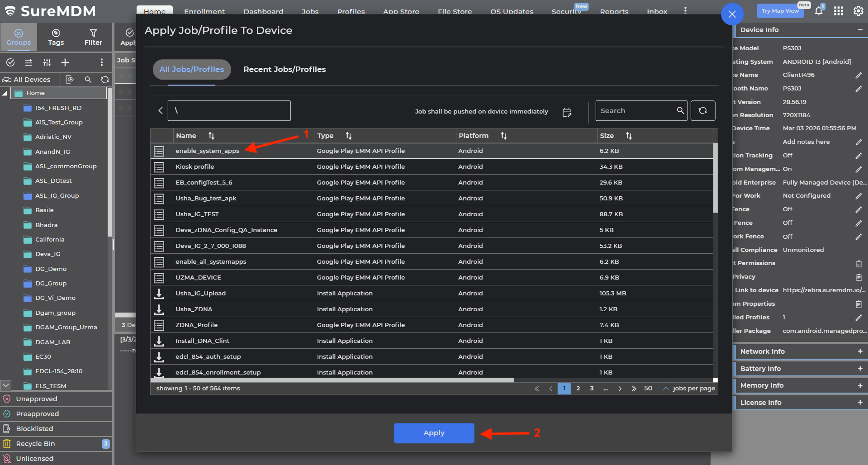This screenshot has width=868, height=465.
Task: Open the settings gear icon
Action: click(858, 11)
